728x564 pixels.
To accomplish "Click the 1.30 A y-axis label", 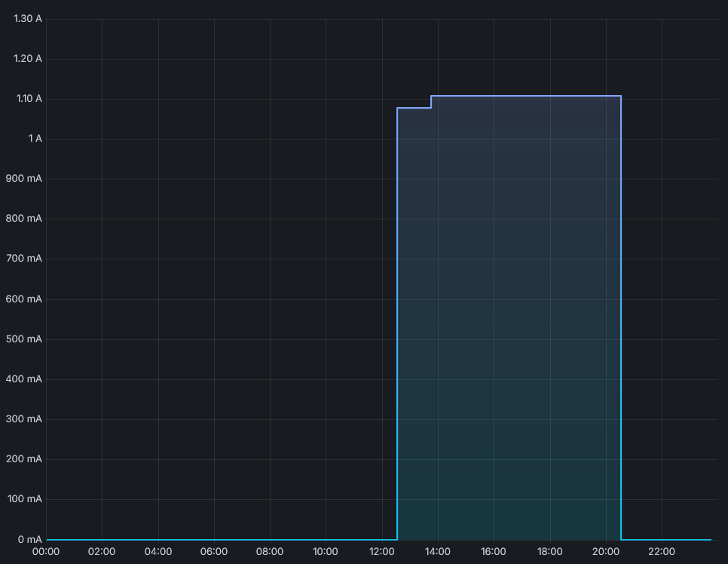I will pyautogui.click(x=28, y=19).
